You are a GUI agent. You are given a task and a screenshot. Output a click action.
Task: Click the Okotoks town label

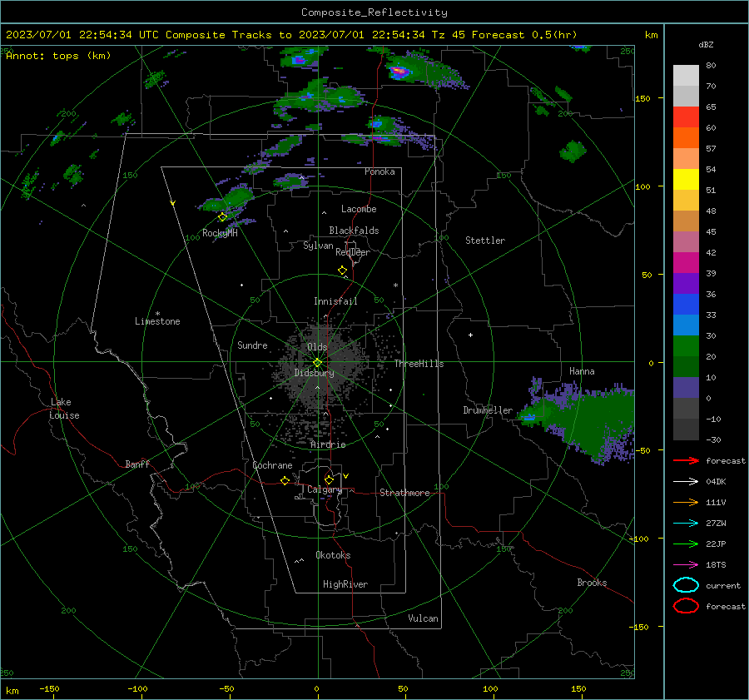point(333,555)
